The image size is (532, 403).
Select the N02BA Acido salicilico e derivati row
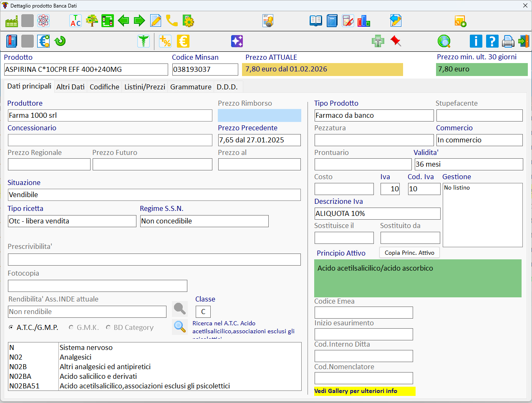click(155, 376)
